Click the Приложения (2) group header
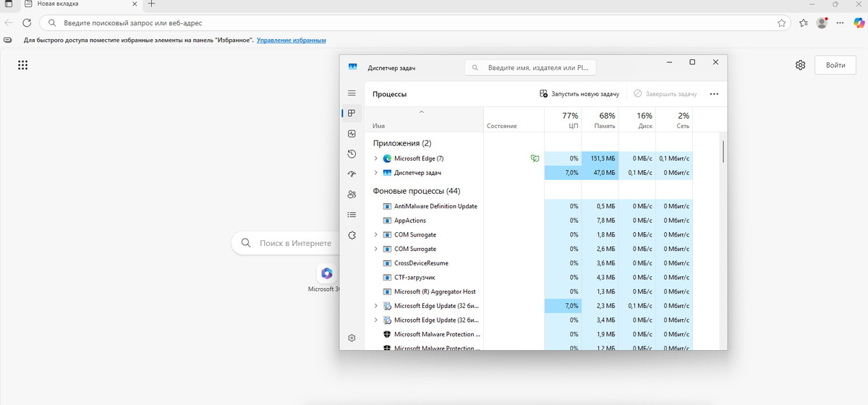Screen dimensions: 868x405 click(402, 143)
